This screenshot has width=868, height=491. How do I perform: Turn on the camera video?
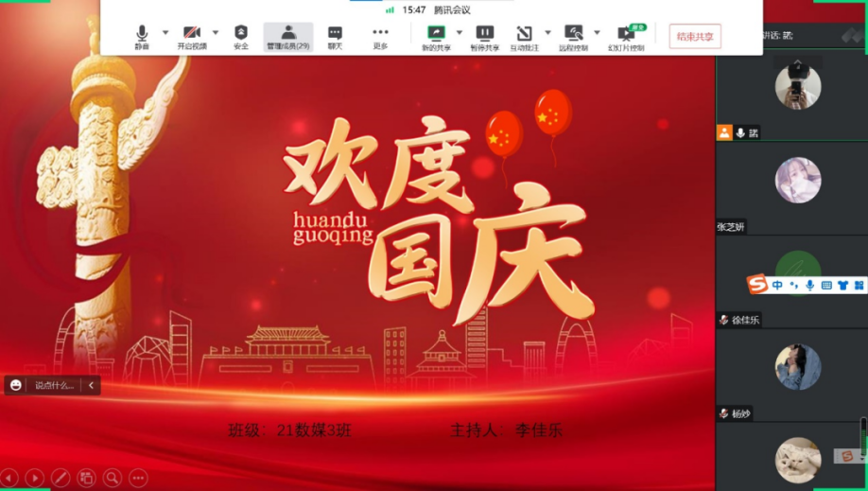click(192, 37)
